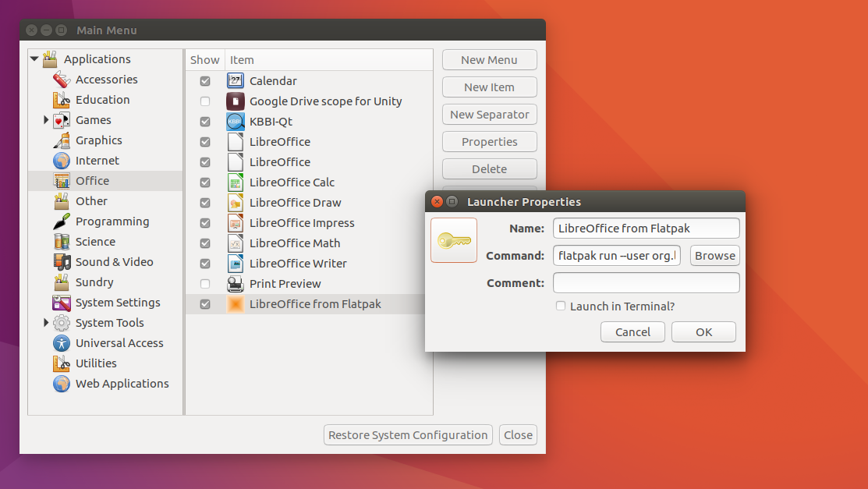This screenshot has width=868, height=489.
Task: Click the LibreOffice Math icon
Action: coord(236,243)
